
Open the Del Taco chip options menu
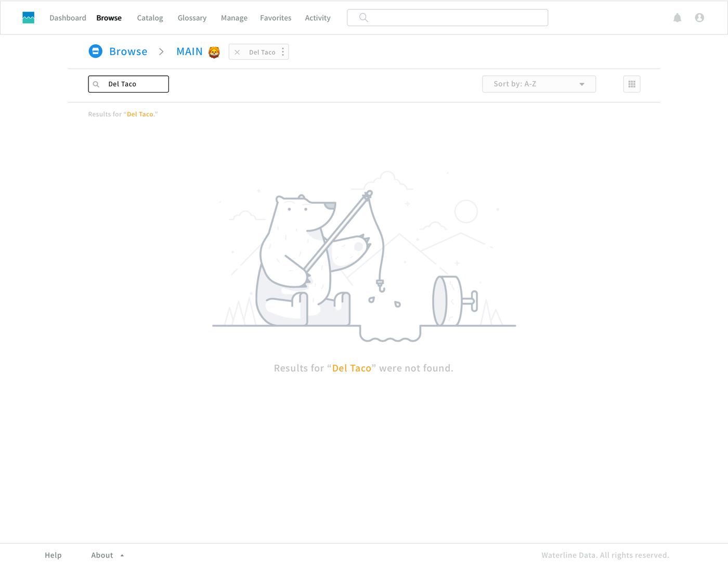tap(283, 52)
